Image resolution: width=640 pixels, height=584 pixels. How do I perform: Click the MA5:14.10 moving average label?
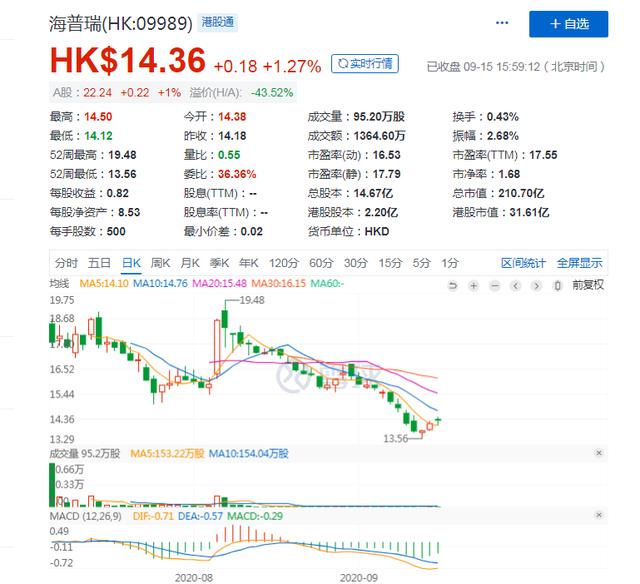pos(104,283)
